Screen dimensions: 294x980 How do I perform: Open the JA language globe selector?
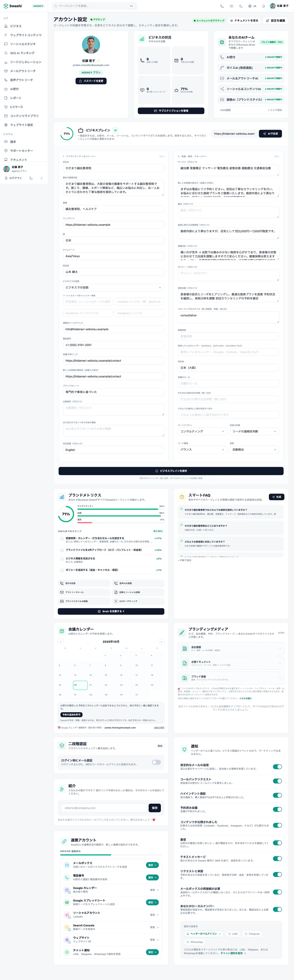(x=252, y=6)
